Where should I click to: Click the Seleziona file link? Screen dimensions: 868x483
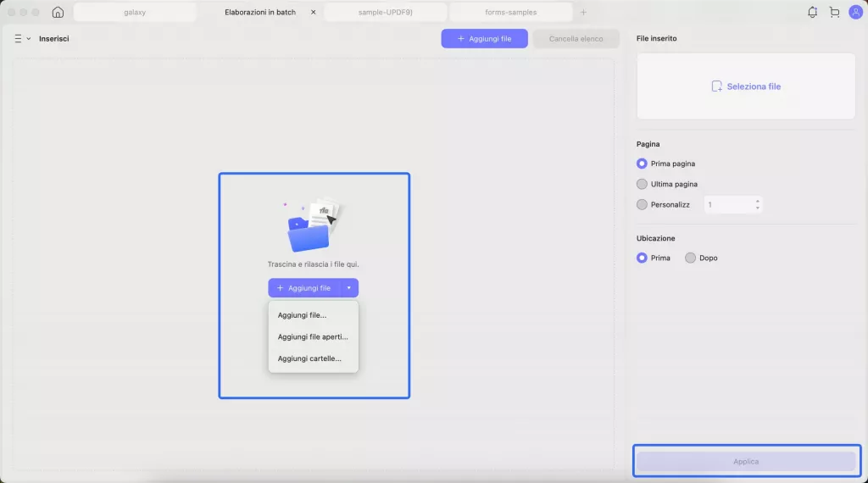pos(754,86)
